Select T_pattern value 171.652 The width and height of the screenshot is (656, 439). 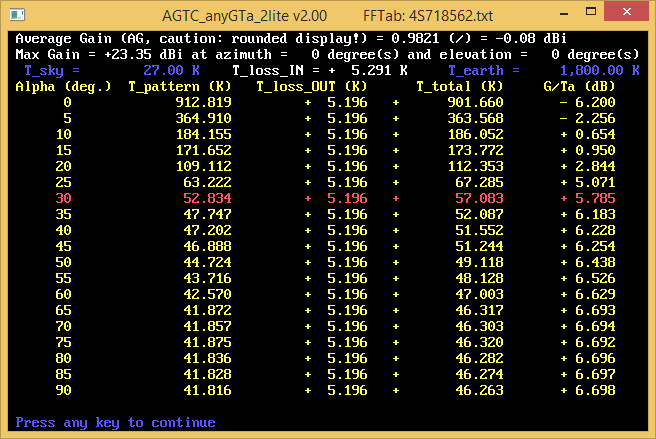click(x=203, y=150)
